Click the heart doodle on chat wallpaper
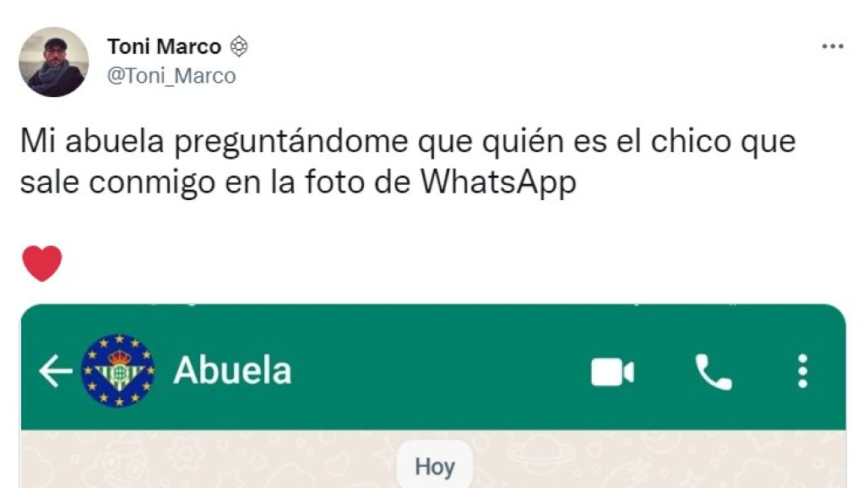The width and height of the screenshot is (868, 488). coord(339,464)
